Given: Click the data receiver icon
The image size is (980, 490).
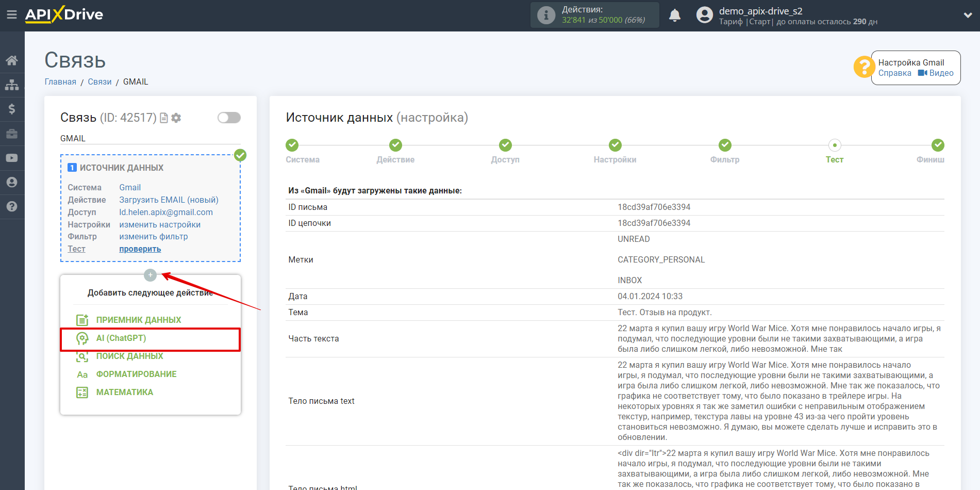Looking at the screenshot, I should pyautogui.click(x=82, y=320).
